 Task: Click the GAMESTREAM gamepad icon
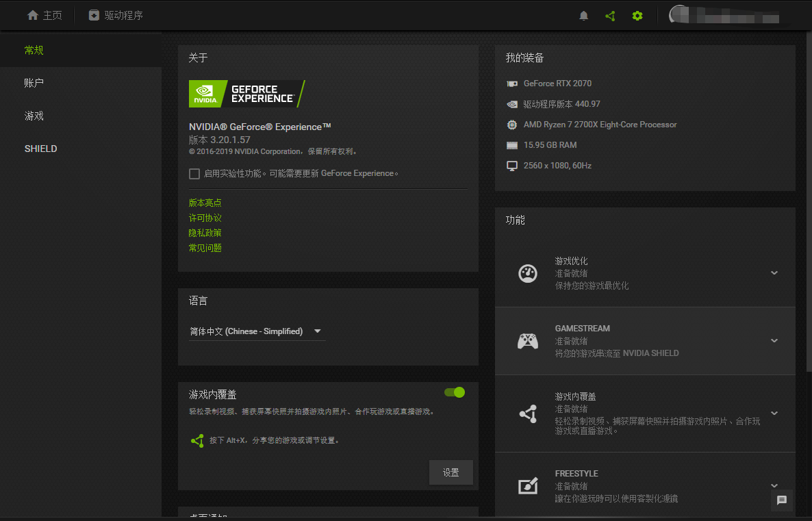528,340
